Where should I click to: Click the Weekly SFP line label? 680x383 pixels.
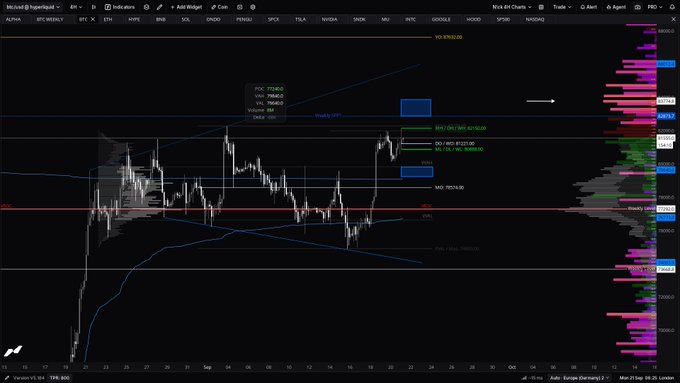coord(328,116)
